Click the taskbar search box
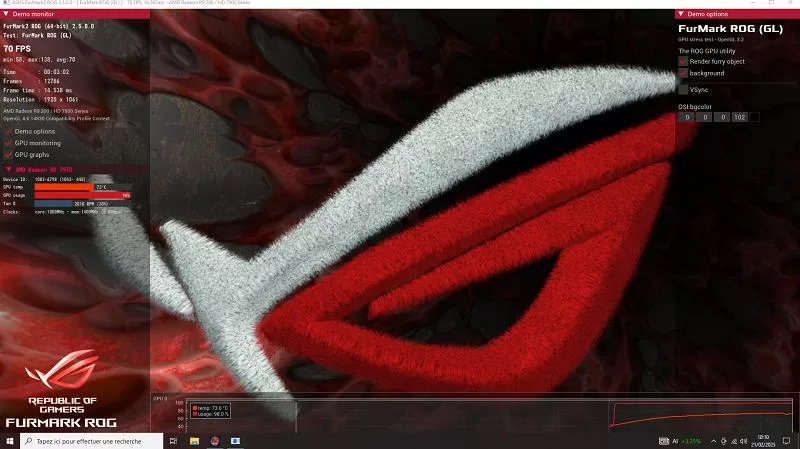Screen dimensions: 800x449 click(92, 441)
